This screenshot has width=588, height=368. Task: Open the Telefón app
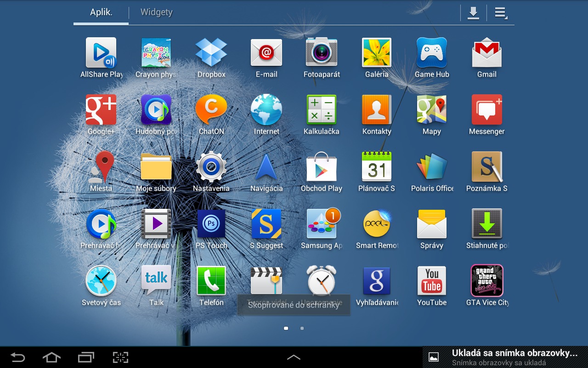coord(211,281)
